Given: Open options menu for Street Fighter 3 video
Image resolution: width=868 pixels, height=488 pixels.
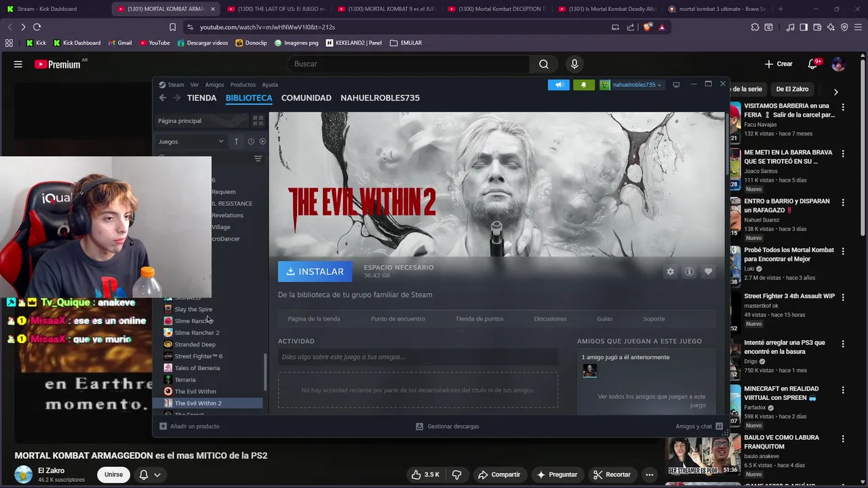Looking at the screenshot, I should pyautogui.click(x=843, y=296).
